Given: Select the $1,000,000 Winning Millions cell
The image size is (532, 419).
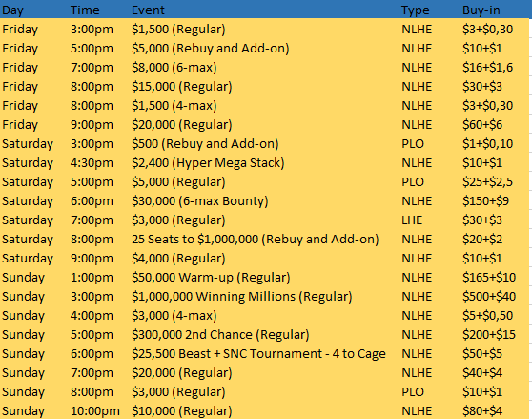Looking at the screenshot, I should point(242,297).
